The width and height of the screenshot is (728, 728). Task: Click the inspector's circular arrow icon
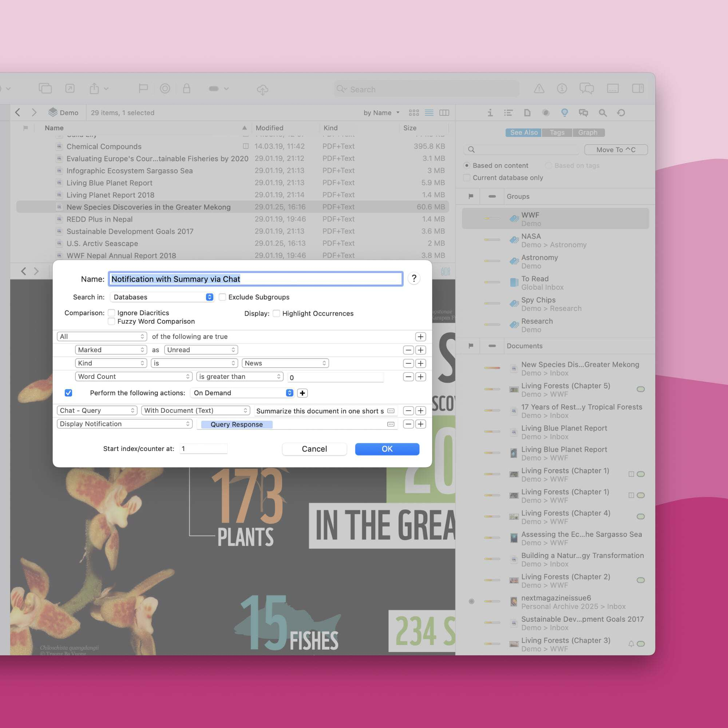(621, 113)
